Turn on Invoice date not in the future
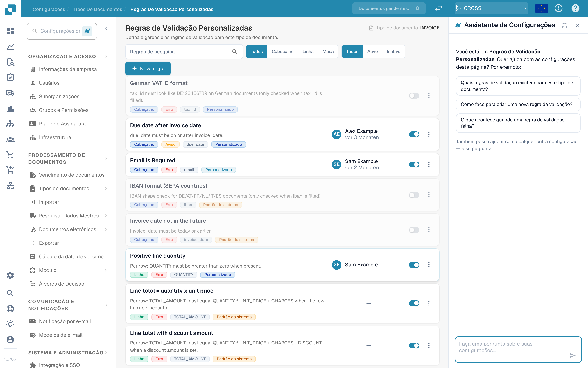Viewport: 588px width, 368px height. click(x=414, y=230)
